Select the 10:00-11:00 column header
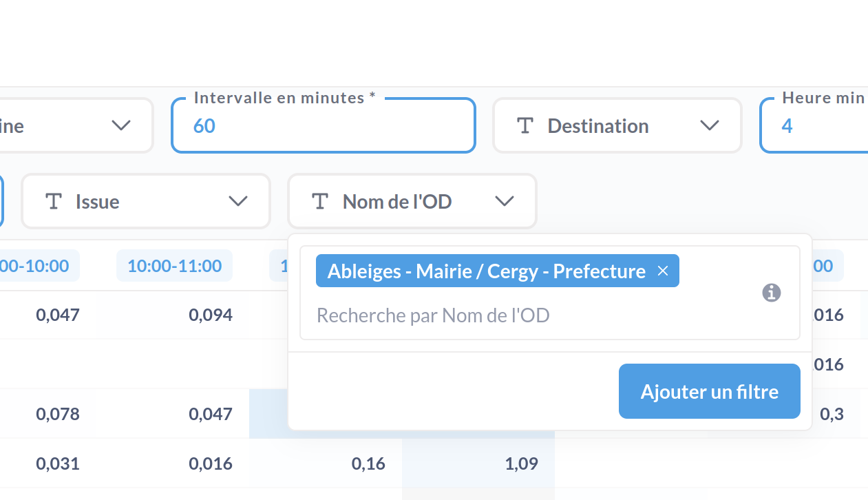Viewport: 868px width, 500px height. (x=175, y=266)
